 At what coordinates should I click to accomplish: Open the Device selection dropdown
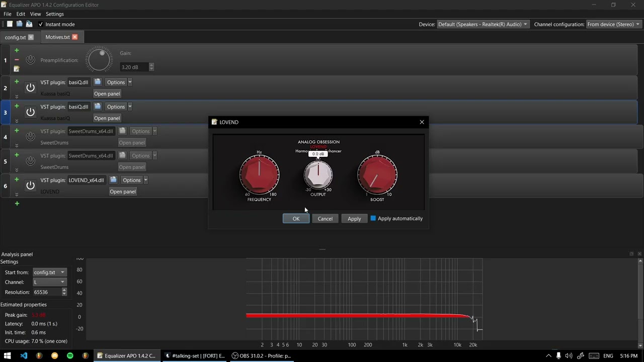click(x=482, y=24)
